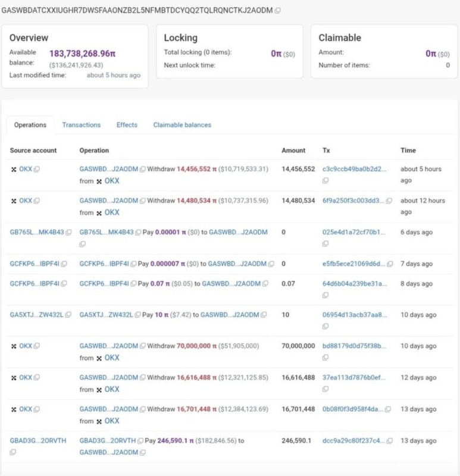The width and height of the screenshot is (460, 476).
Task: Open the Effects tab
Action: (x=127, y=125)
